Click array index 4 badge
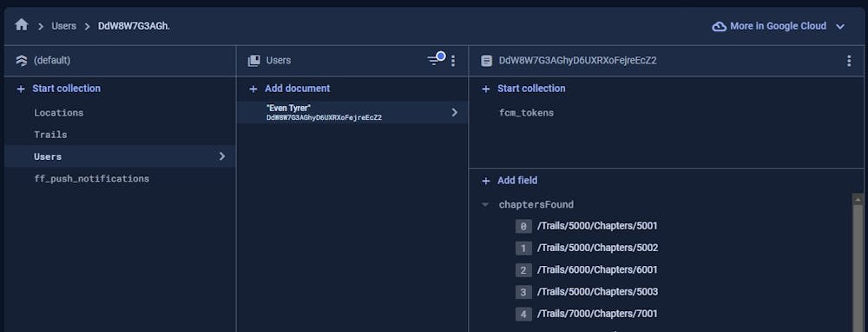The height and width of the screenshot is (332, 868). 523,315
